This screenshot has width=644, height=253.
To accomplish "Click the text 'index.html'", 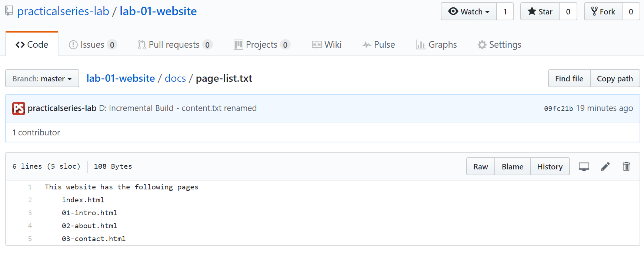I will tap(83, 200).
